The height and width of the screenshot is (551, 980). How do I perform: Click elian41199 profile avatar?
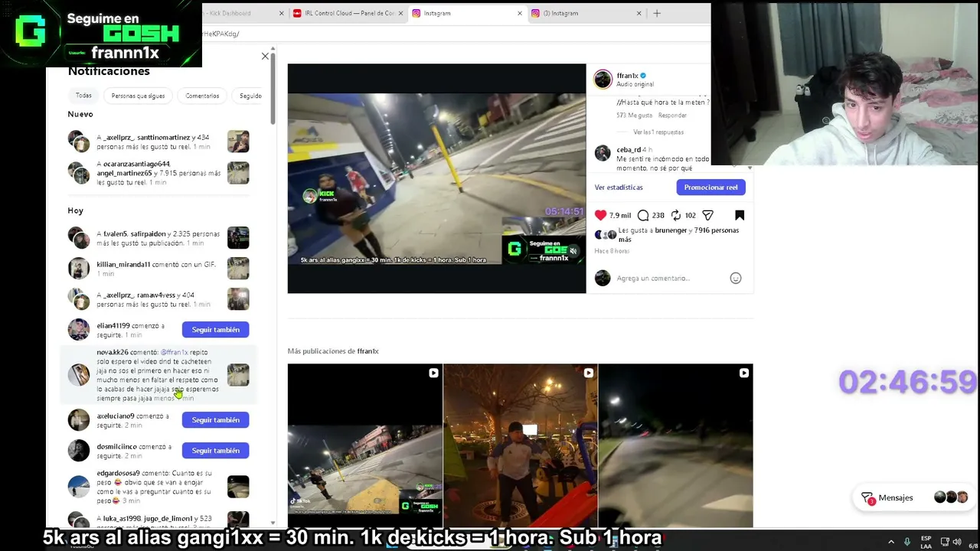pos(79,330)
